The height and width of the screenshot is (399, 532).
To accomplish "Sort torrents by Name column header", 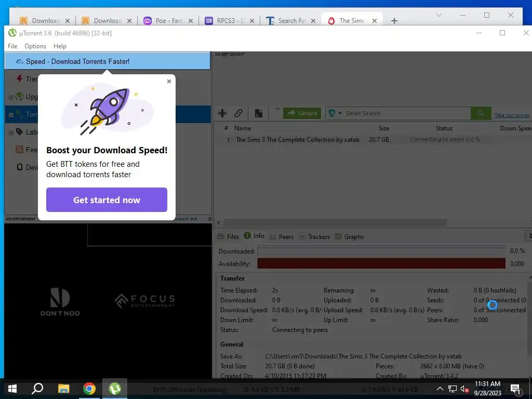I will click(x=243, y=128).
